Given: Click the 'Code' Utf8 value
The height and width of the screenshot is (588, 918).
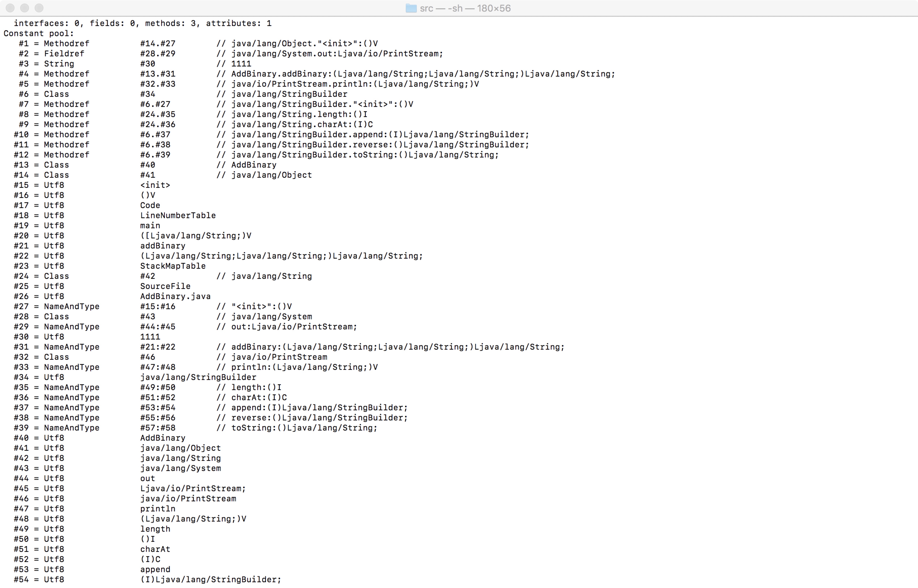Looking at the screenshot, I should click(x=150, y=205).
